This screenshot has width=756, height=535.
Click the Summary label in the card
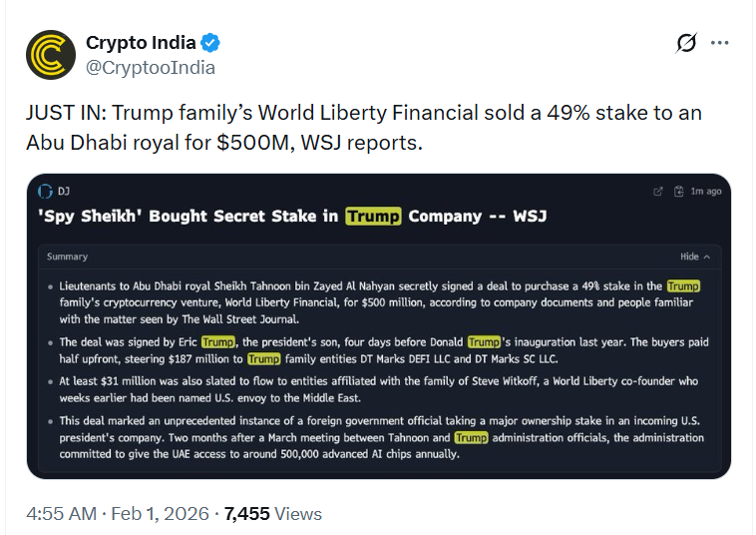point(67,257)
